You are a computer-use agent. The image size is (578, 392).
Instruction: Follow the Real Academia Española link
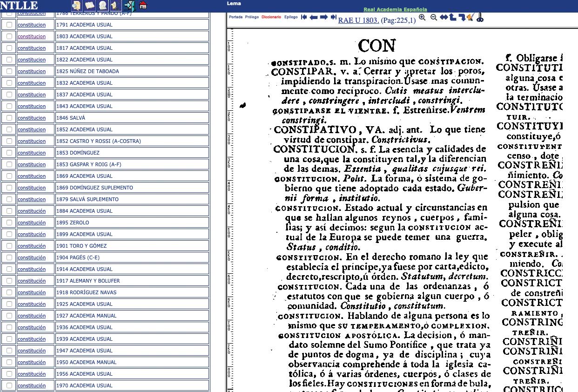point(395,9)
